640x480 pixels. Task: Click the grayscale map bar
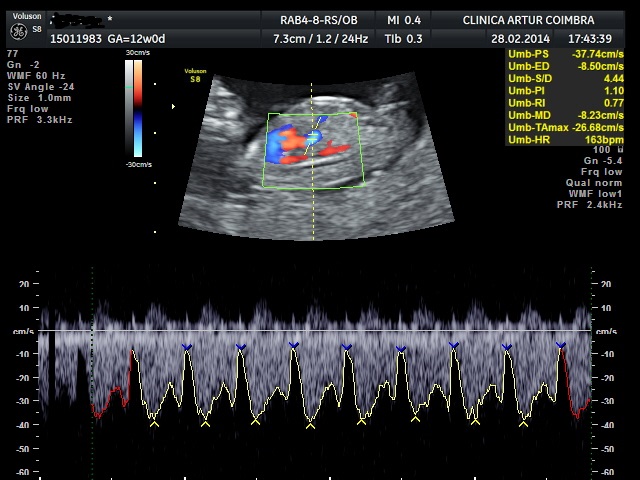point(129,108)
